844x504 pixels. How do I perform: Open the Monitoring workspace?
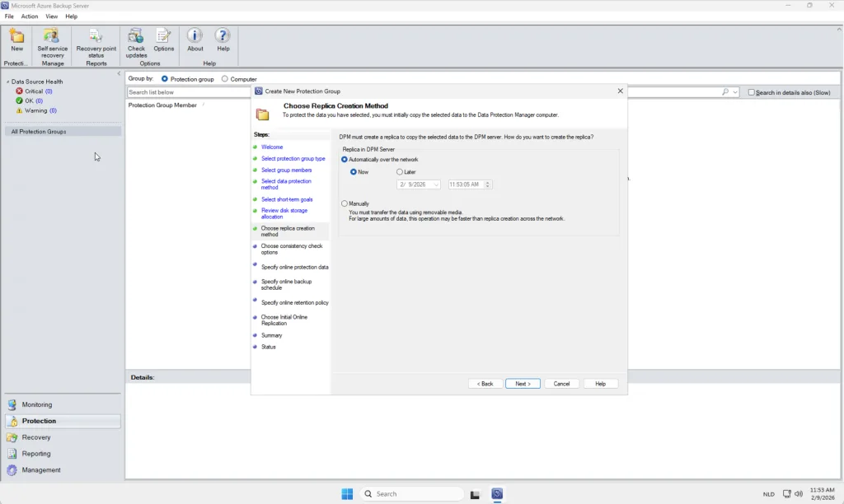37,404
